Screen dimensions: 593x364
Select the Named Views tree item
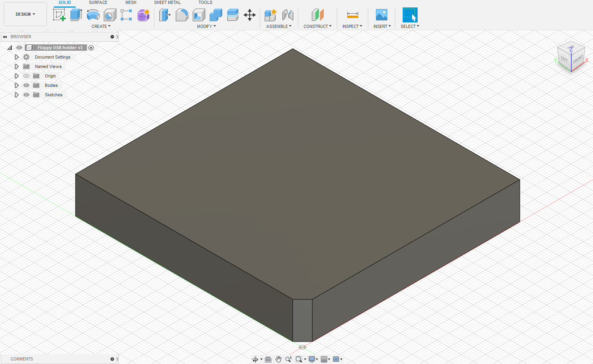point(48,66)
